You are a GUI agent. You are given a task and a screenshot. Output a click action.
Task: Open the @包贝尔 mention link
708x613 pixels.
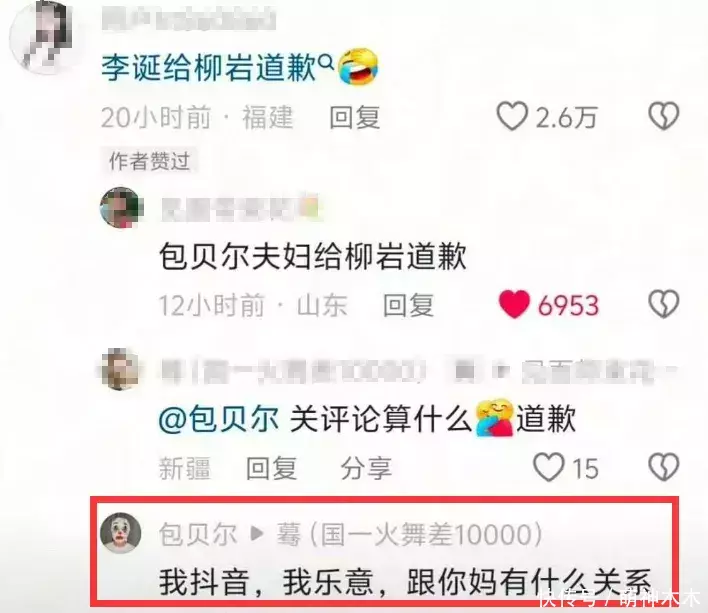click(219, 418)
